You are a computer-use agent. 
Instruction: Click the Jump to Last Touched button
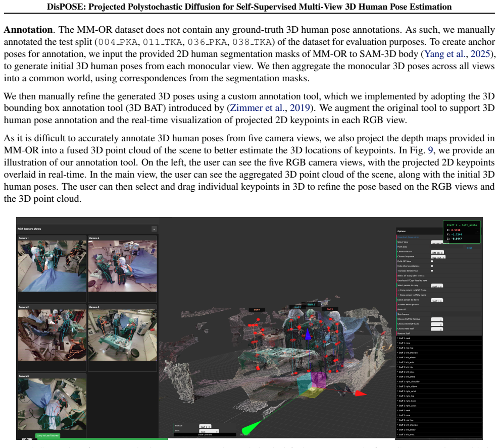tap(47, 435)
